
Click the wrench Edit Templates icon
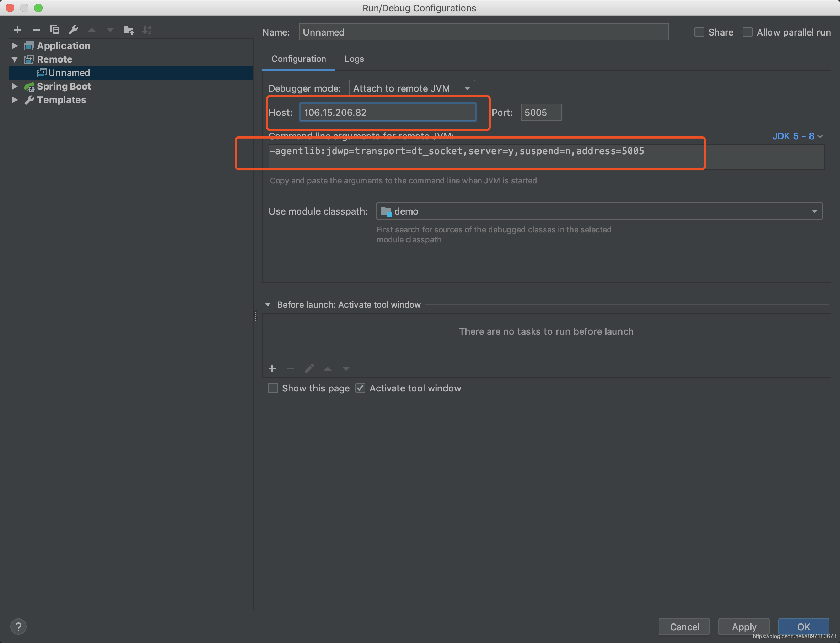coord(73,30)
